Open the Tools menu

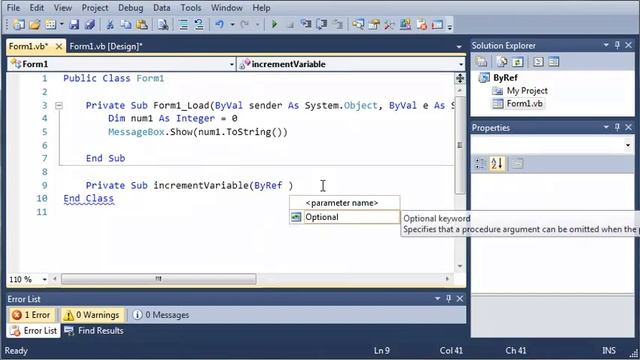coord(191,8)
